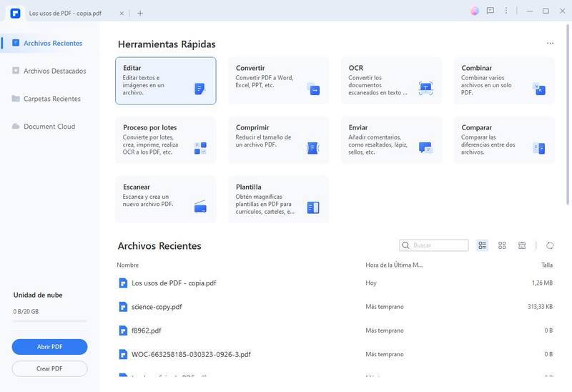Open the Escanear tool
This screenshot has height=392, width=572.
(165, 200)
